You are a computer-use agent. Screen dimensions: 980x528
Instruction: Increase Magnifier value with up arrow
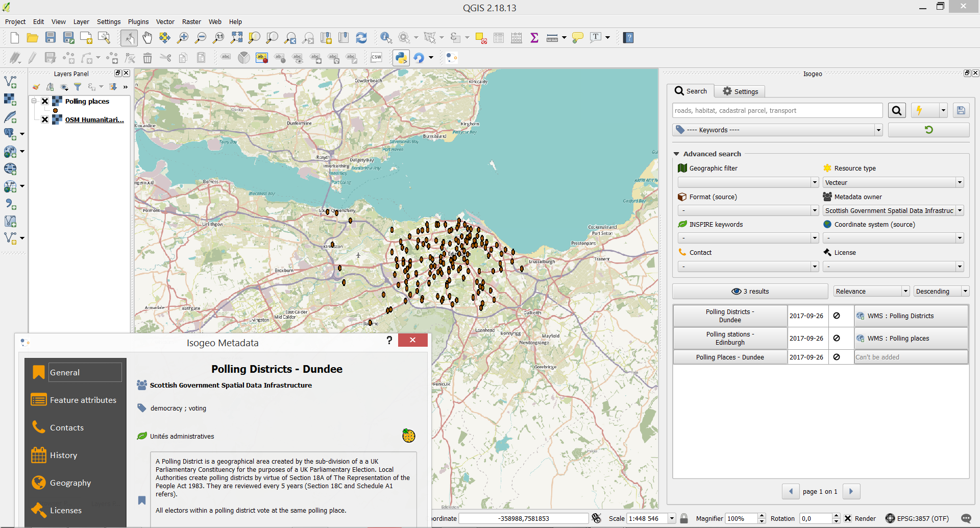tap(762, 516)
